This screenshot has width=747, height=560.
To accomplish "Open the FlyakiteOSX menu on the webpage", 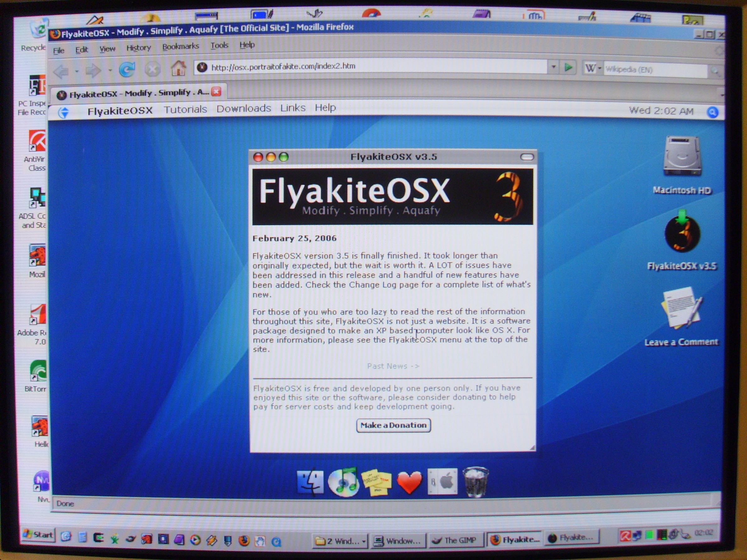I will click(x=120, y=111).
